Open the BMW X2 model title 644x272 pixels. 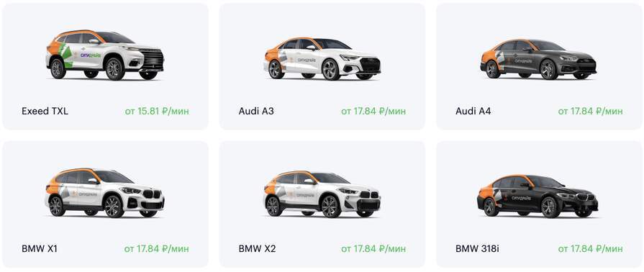[257, 248]
